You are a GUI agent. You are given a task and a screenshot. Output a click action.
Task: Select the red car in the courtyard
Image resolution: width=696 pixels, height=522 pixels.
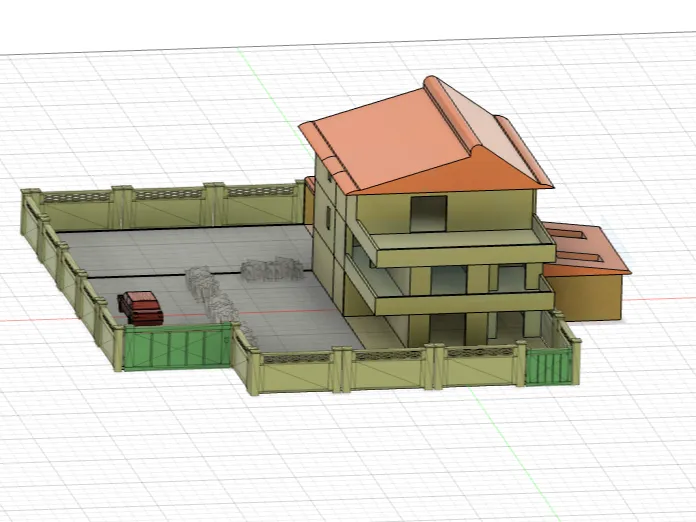coord(140,308)
